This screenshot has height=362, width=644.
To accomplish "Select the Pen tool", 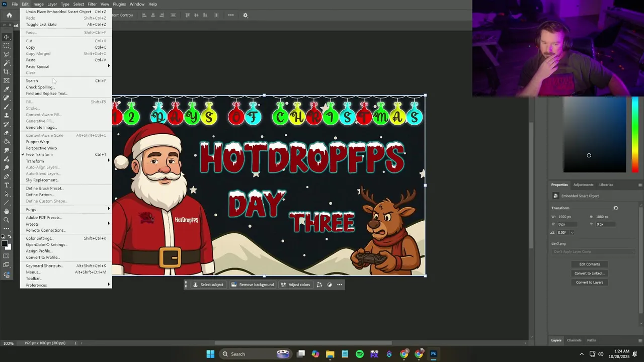I will click(x=7, y=176).
